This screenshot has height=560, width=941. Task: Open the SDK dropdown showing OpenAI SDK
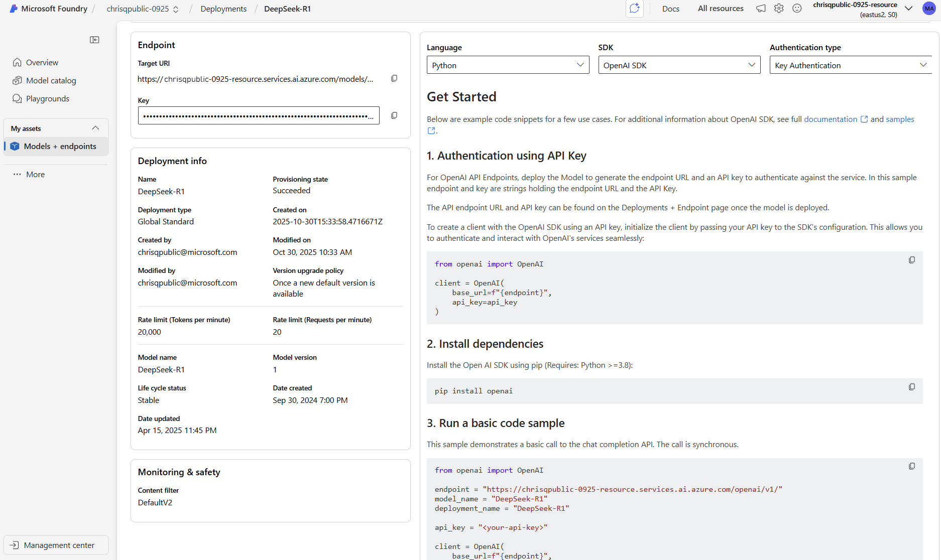coord(679,65)
